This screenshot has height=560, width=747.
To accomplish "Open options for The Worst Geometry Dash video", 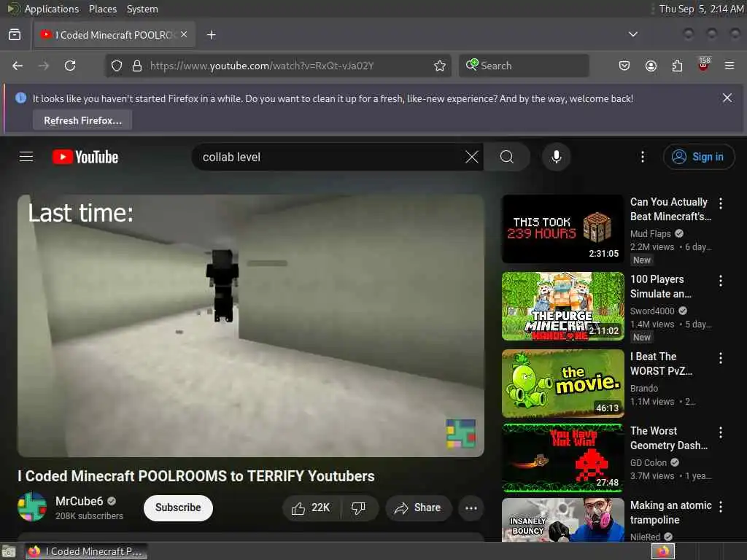I will (x=720, y=432).
